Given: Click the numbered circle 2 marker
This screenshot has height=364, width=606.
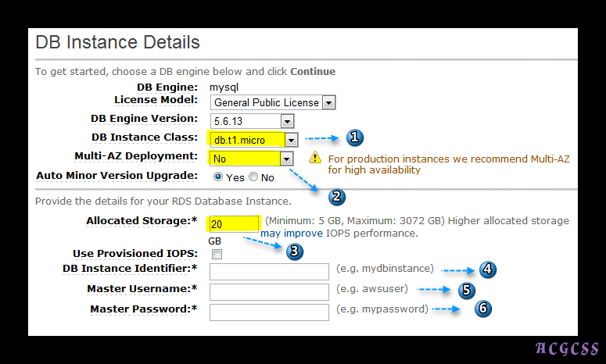Looking at the screenshot, I should [337, 196].
